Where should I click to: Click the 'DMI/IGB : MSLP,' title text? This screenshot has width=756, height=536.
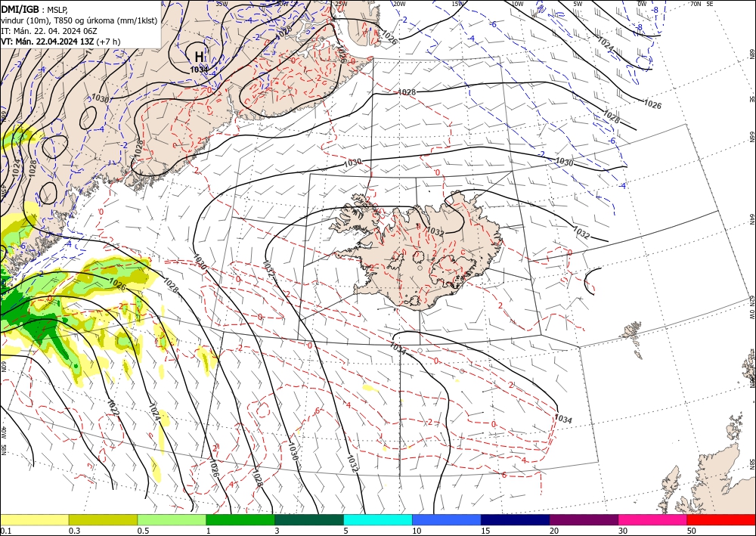[34, 9]
